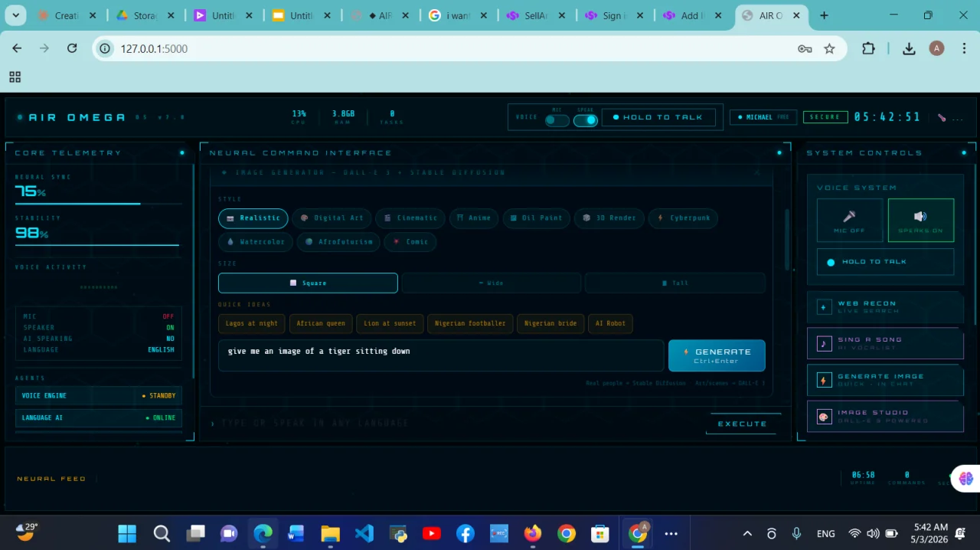The image size is (980, 550).
Task: Select the Afrofuturism style chip
Action: 339,242
